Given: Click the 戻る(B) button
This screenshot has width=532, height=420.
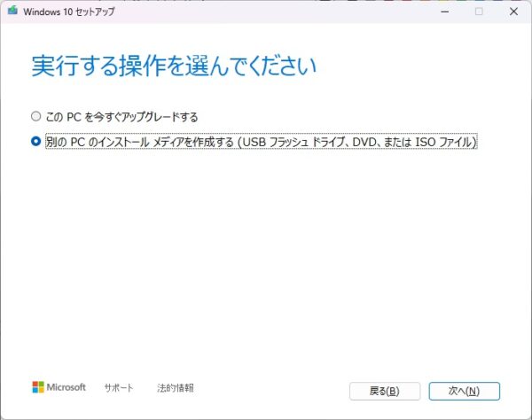Looking at the screenshot, I should click(385, 391).
